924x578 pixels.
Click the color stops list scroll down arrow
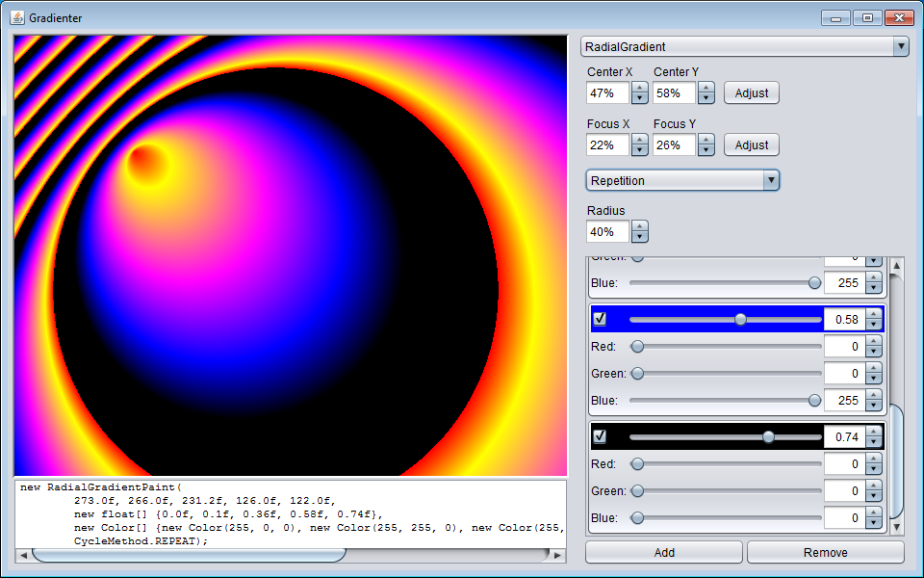(x=896, y=527)
